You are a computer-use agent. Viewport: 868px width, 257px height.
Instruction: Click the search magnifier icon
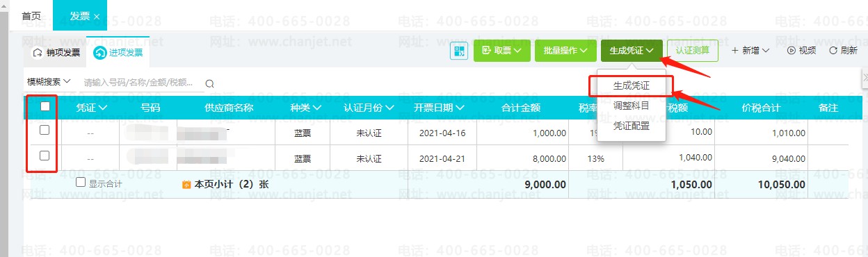click(209, 83)
